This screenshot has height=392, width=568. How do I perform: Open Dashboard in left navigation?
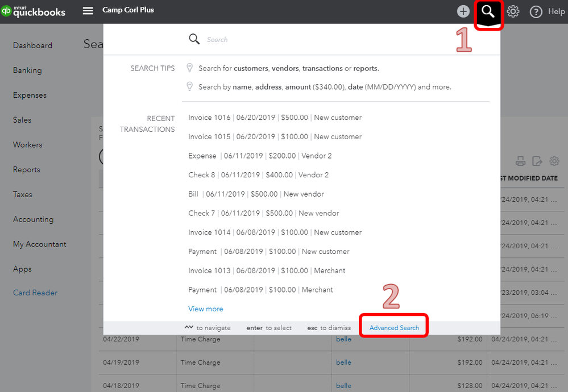(x=32, y=45)
